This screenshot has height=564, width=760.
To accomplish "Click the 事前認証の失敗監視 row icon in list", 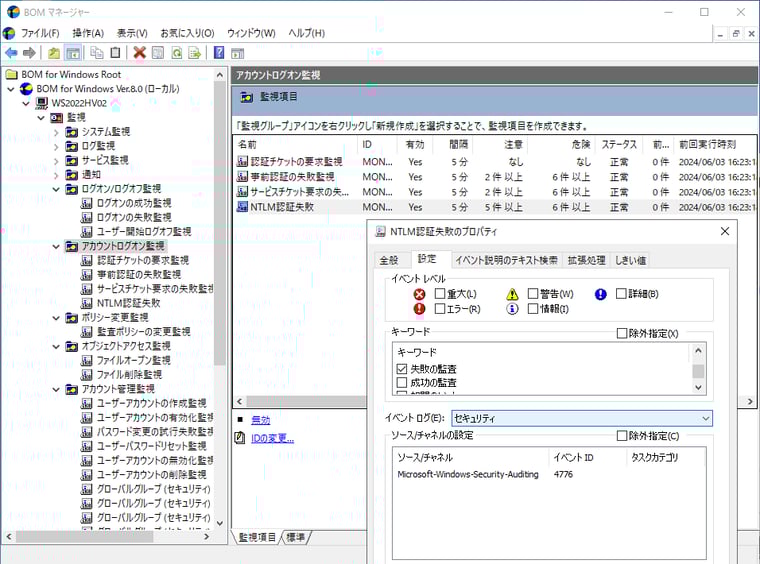I will coord(242,176).
